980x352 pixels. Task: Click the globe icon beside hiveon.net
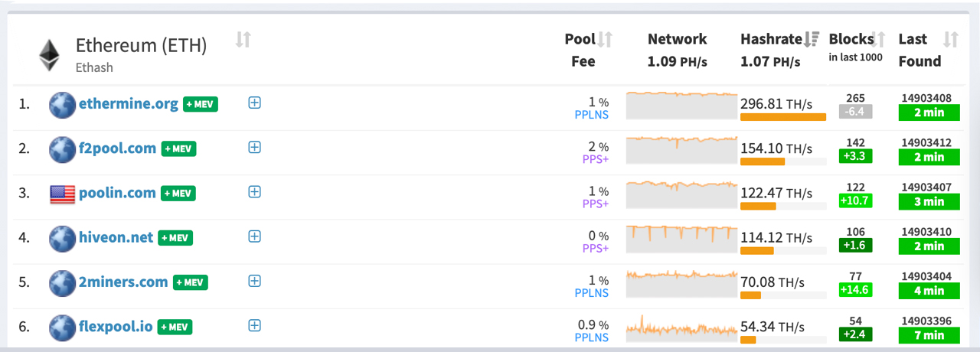click(x=62, y=238)
